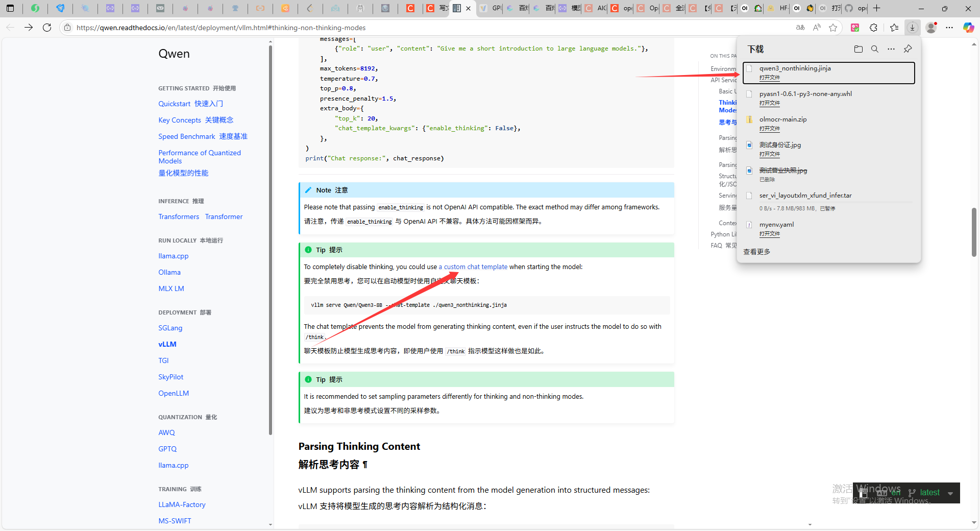The width and height of the screenshot is (980, 531).
Task: Open the Favorites list icon
Action: [x=894, y=28]
